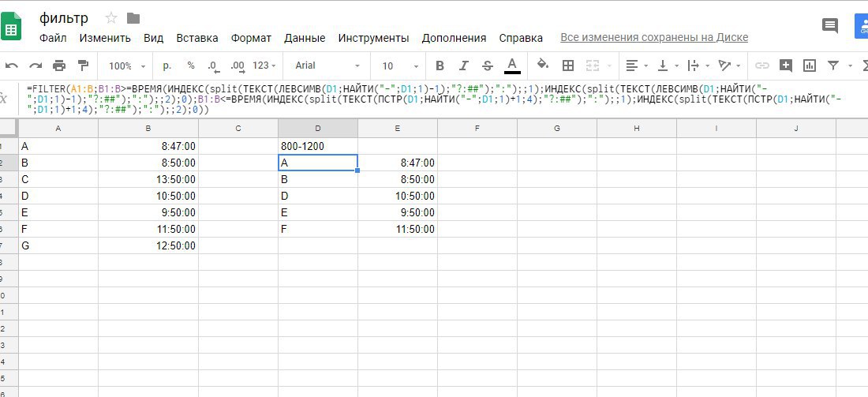
Task: Select cell B2 with 8:50:00
Action: (148, 163)
